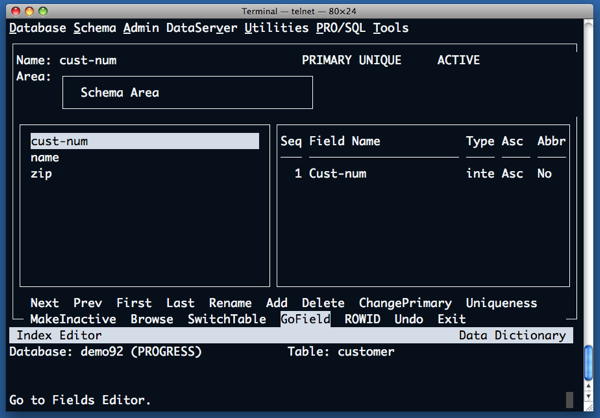The height and width of the screenshot is (418, 600).
Task: Open the PRO/SQL menu
Action: (x=341, y=28)
